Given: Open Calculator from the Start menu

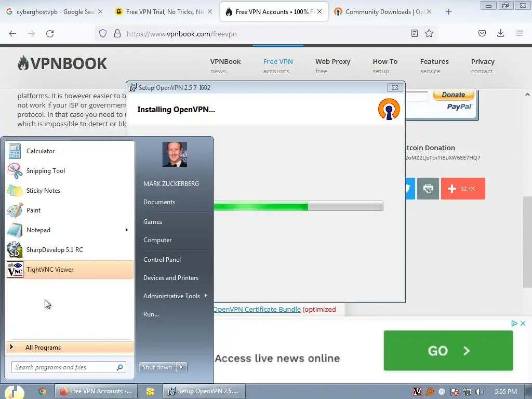Looking at the screenshot, I should (70, 151).
